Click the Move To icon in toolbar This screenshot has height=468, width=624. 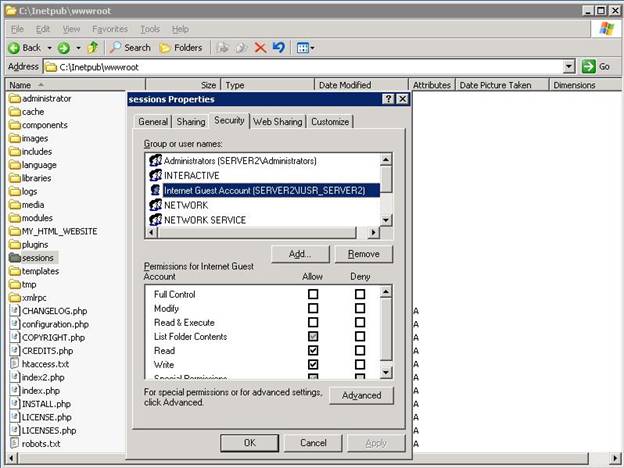pos(222,48)
